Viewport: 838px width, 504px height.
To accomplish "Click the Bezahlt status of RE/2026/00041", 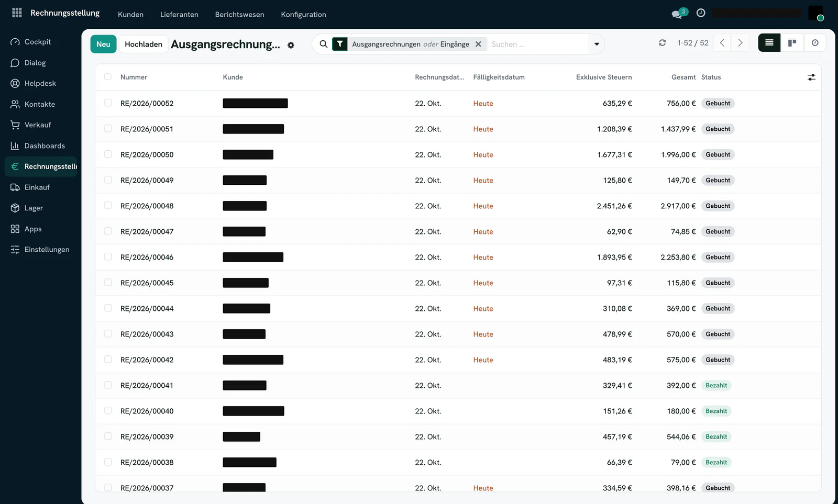I will (x=716, y=386).
